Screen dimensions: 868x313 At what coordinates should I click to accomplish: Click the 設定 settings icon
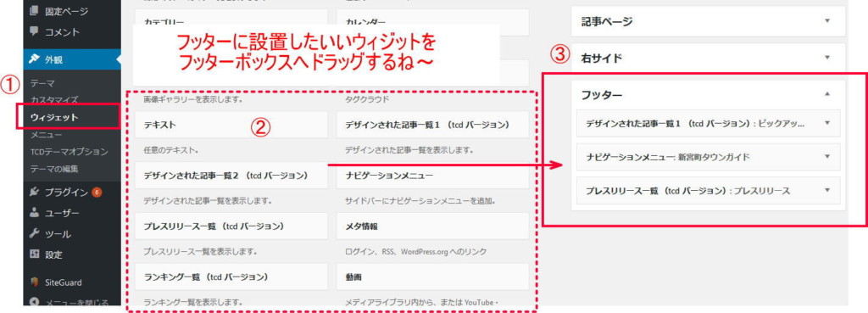35,254
